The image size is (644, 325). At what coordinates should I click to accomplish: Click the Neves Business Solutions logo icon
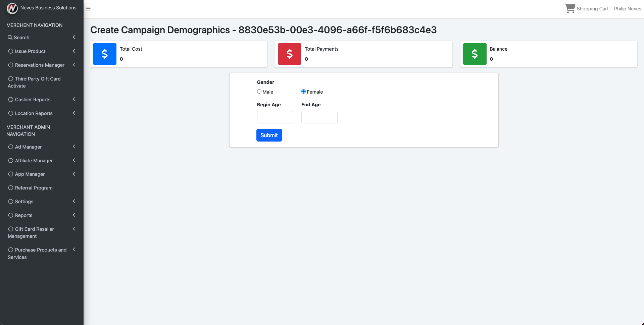(12, 8)
